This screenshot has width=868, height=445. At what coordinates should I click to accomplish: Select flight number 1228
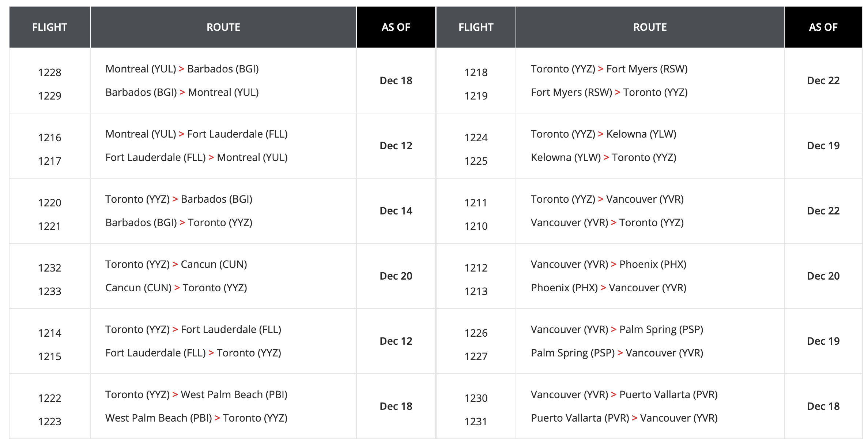(x=50, y=72)
